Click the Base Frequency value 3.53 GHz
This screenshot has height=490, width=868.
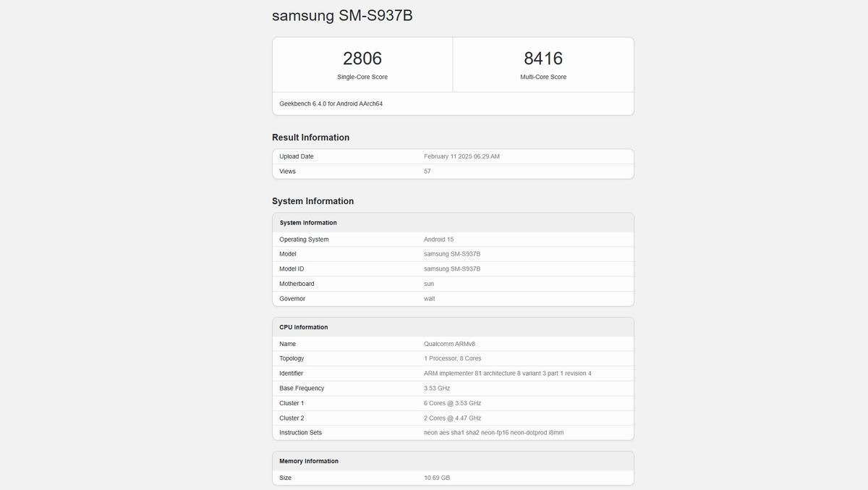(437, 389)
